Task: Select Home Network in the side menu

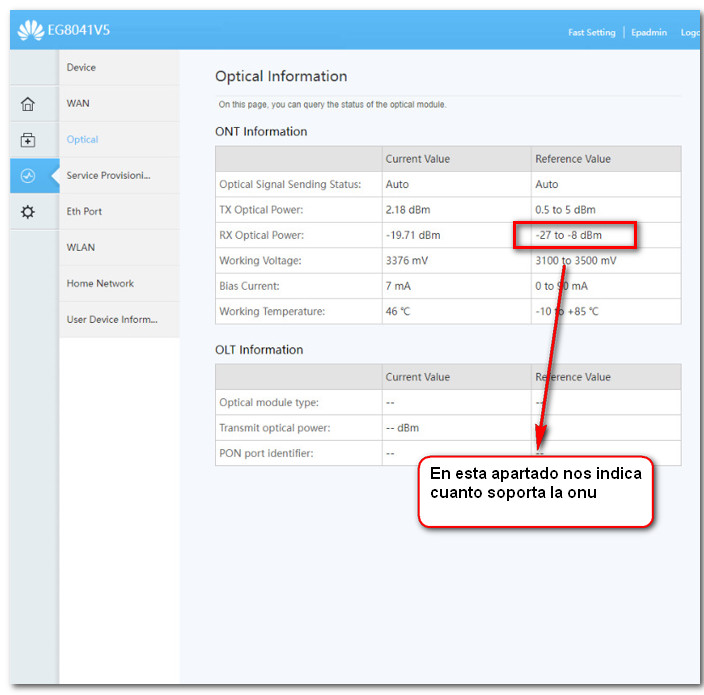Action: [x=100, y=284]
